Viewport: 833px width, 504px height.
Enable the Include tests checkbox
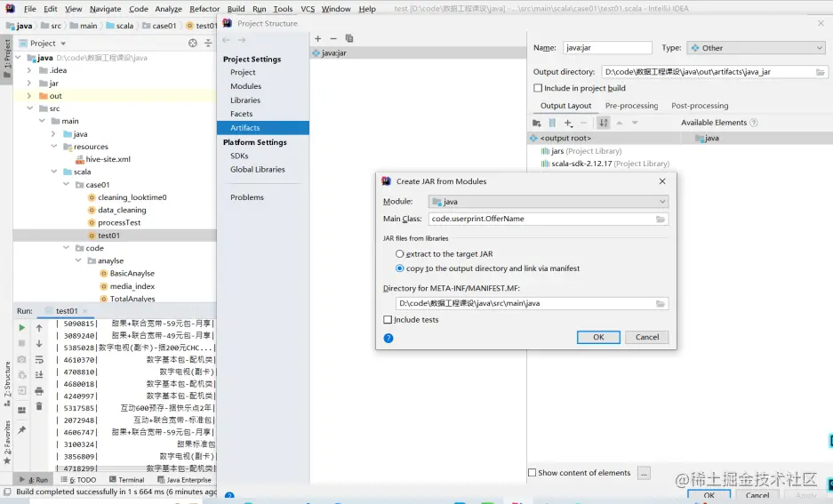[x=388, y=320]
